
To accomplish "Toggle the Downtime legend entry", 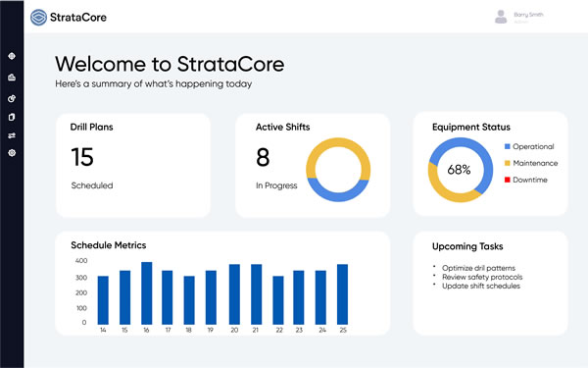I will point(525,180).
